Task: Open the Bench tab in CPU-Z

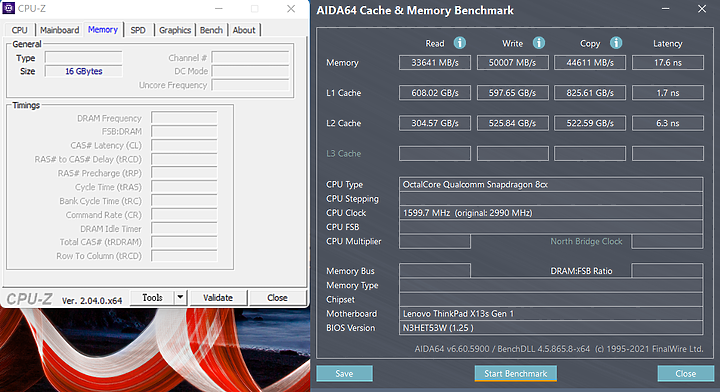Action: (x=211, y=30)
